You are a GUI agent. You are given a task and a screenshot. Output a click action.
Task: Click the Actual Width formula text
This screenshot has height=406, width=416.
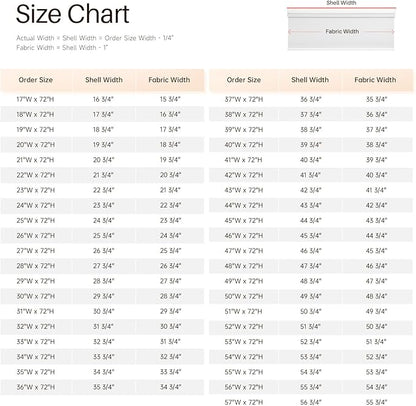95,38
